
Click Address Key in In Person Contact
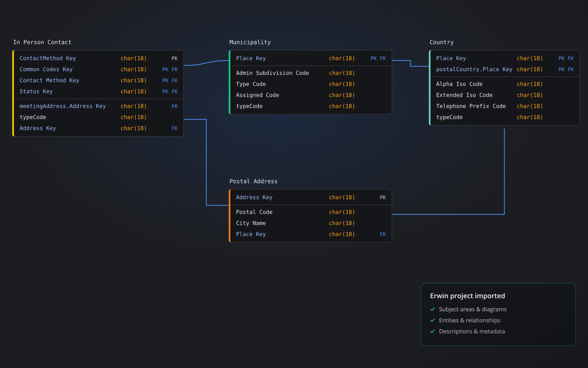(99, 128)
